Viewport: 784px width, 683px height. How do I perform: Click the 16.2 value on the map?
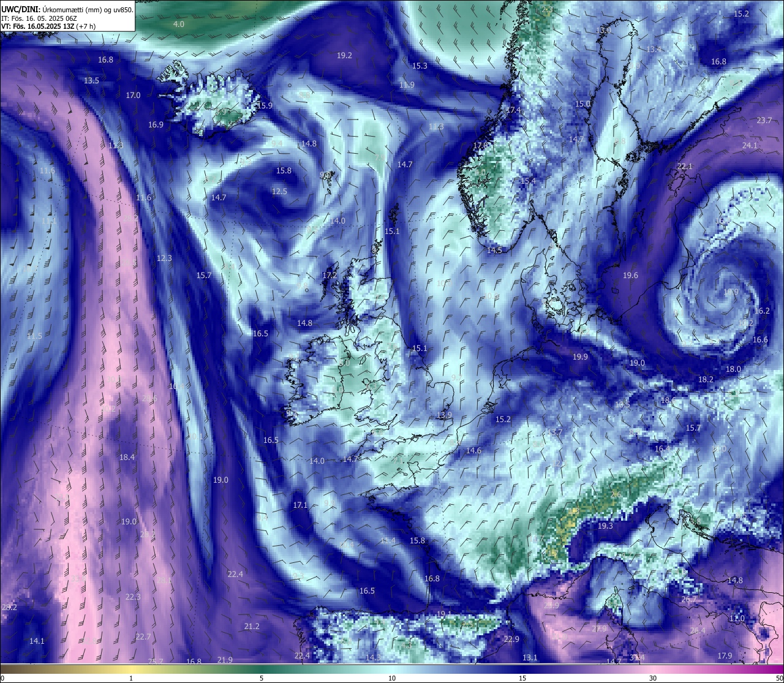click(x=762, y=311)
